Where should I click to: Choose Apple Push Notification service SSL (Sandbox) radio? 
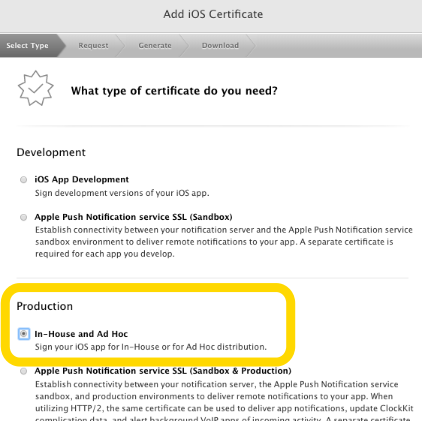[x=23, y=217]
